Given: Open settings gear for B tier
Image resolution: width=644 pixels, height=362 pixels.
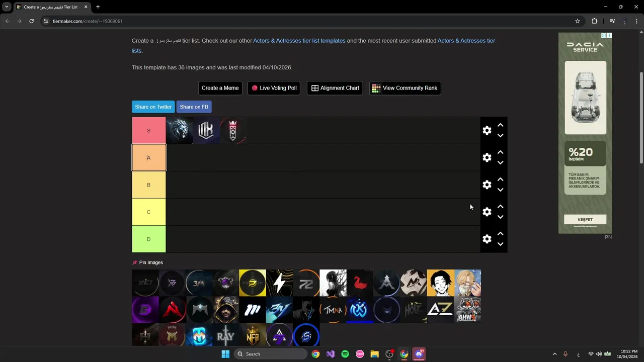Looking at the screenshot, I should [487, 185].
